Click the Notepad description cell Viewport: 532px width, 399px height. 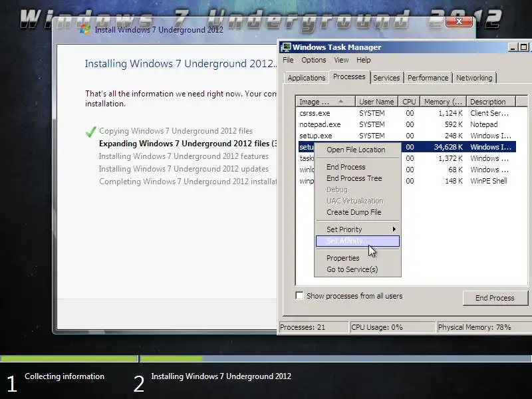tap(484, 124)
